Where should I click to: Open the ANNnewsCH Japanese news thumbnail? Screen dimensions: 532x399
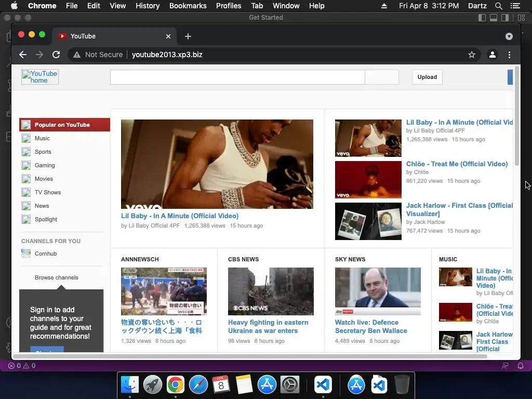point(164,291)
